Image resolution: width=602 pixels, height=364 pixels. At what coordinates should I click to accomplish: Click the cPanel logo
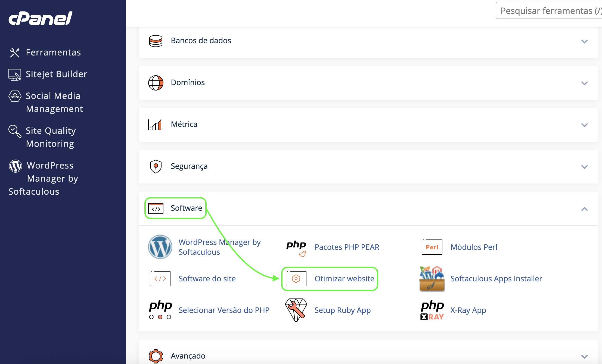click(41, 18)
